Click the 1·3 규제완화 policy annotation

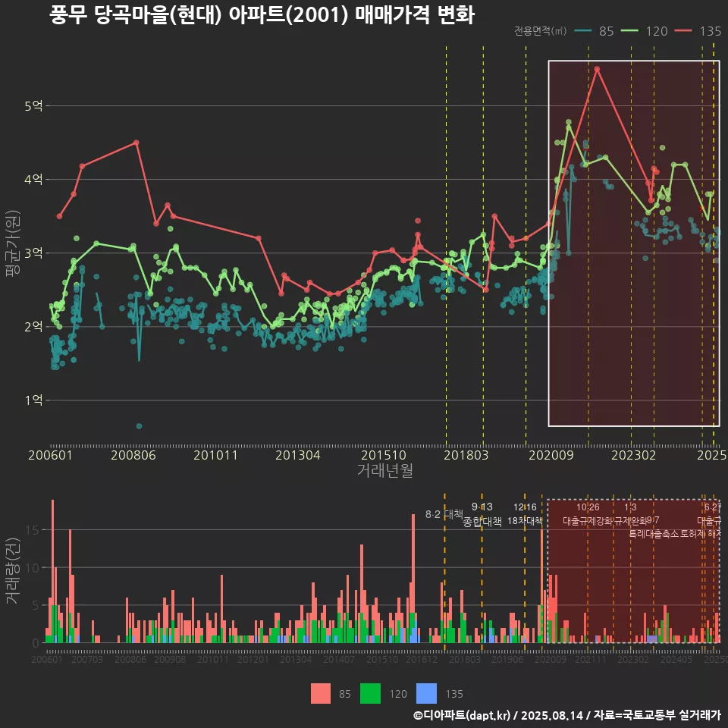(x=630, y=514)
